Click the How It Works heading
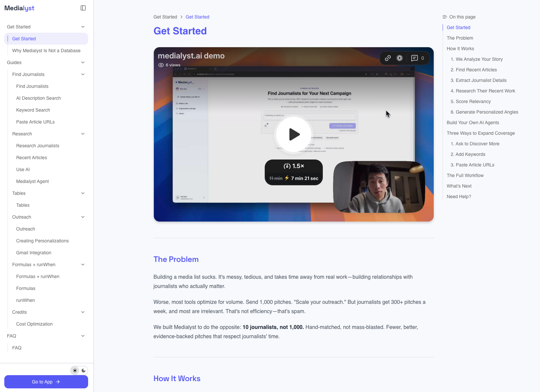 (177, 378)
